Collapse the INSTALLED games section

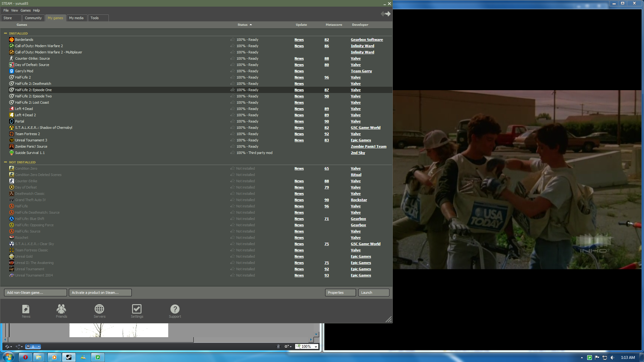coord(5,33)
